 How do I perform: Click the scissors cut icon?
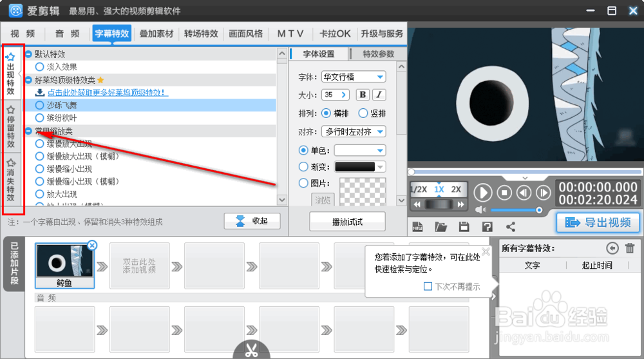(251, 351)
